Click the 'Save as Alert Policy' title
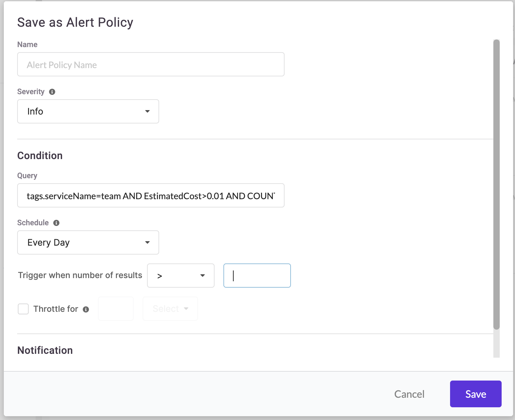 pos(75,22)
